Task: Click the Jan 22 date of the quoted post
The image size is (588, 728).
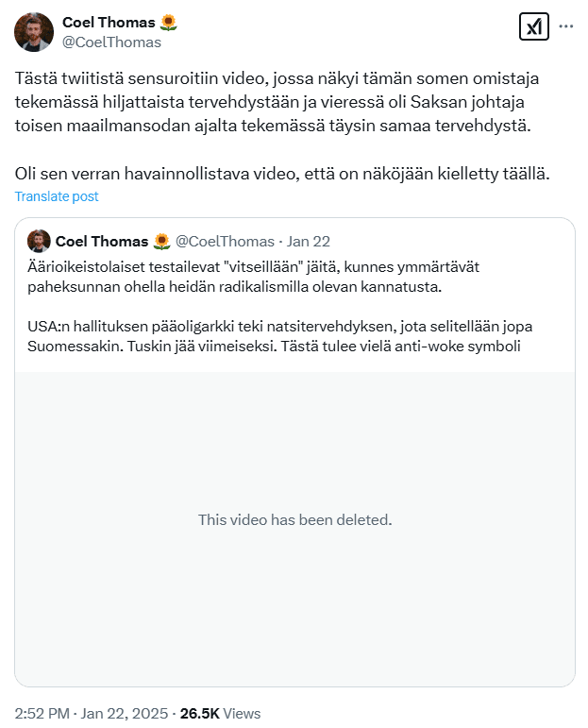Action: coord(308,242)
